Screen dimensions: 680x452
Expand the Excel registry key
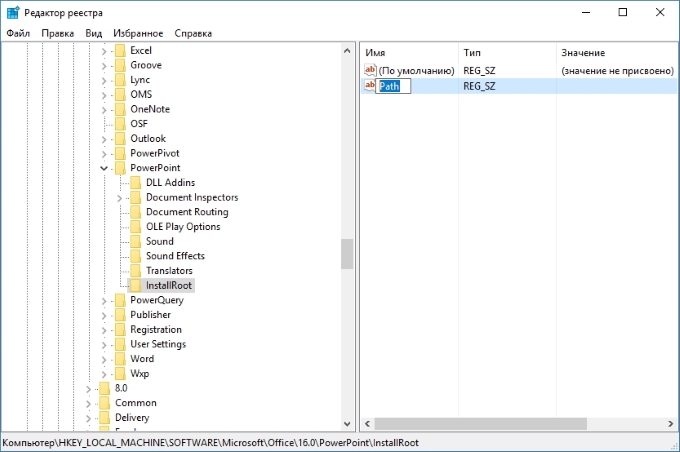(x=104, y=51)
